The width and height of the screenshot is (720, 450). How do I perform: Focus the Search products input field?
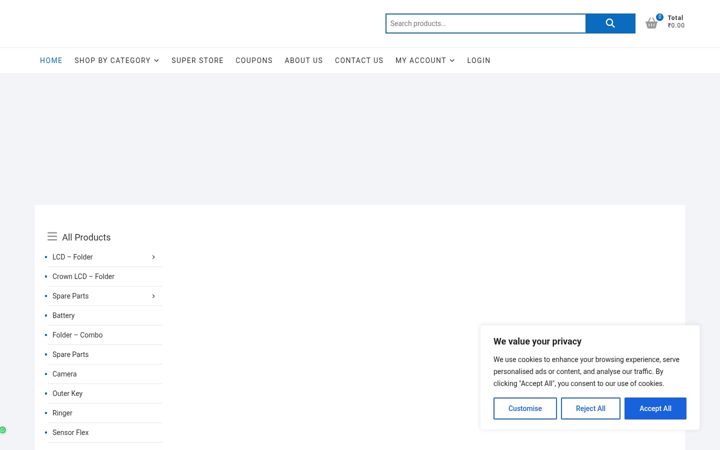[486, 23]
